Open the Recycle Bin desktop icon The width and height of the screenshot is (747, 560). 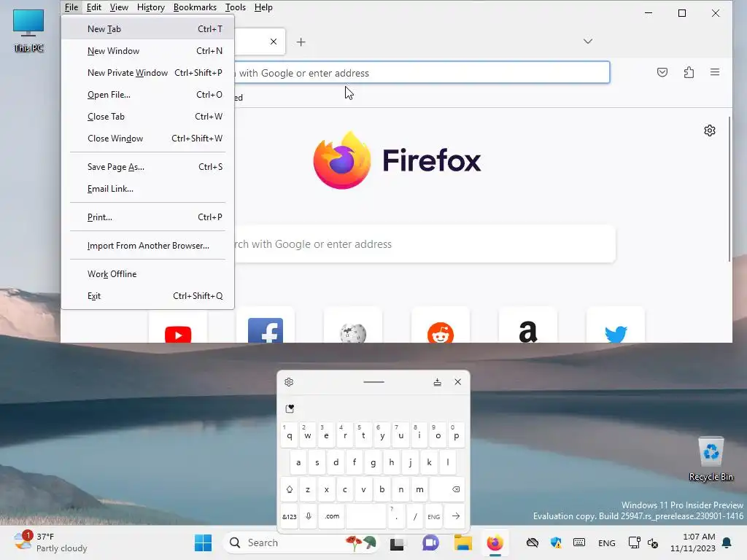(x=711, y=459)
